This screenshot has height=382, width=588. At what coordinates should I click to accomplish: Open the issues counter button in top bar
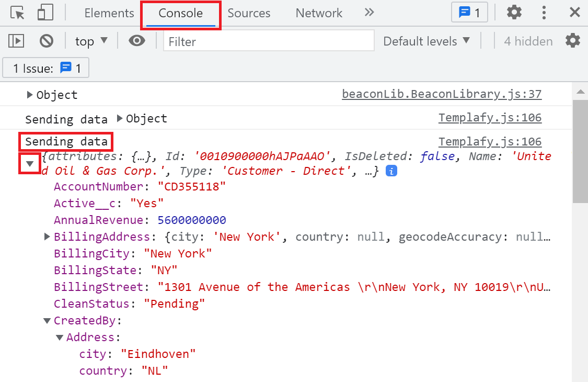click(x=469, y=13)
